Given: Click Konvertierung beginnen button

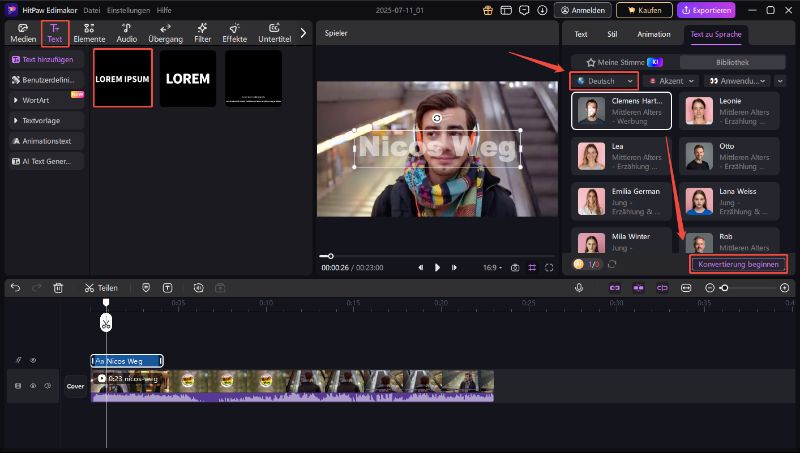Looking at the screenshot, I should pos(738,264).
